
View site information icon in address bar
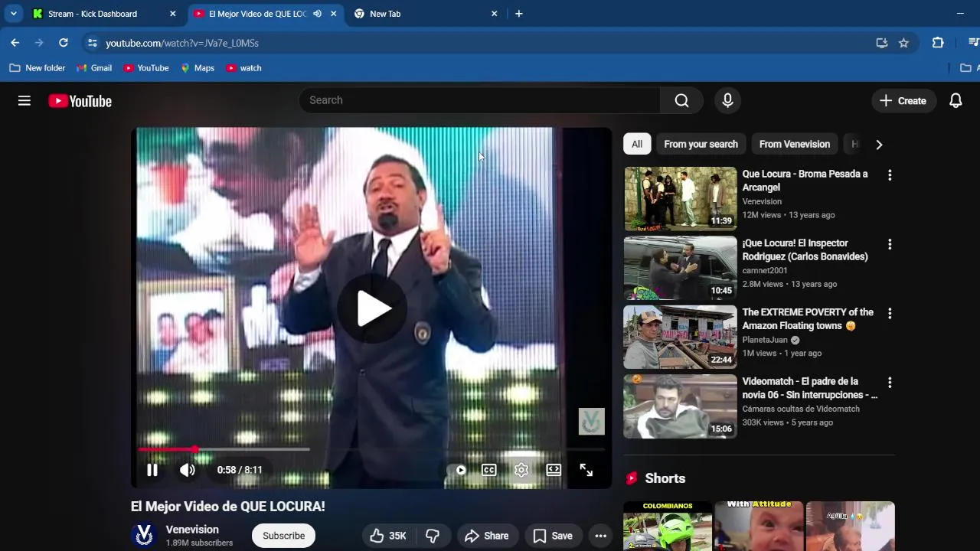click(93, 43)
